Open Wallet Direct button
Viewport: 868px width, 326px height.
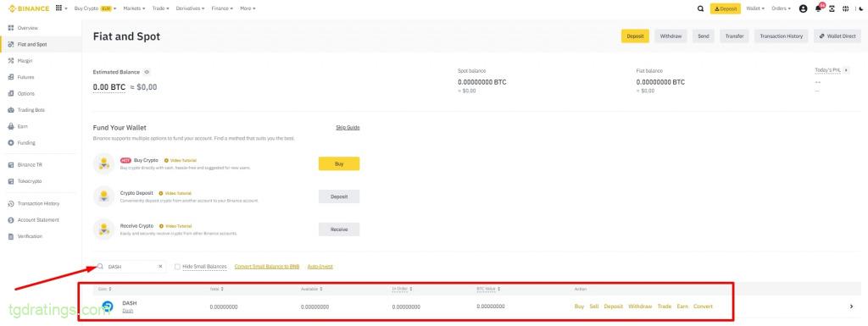pyautogui.click(x=837, y=36)
